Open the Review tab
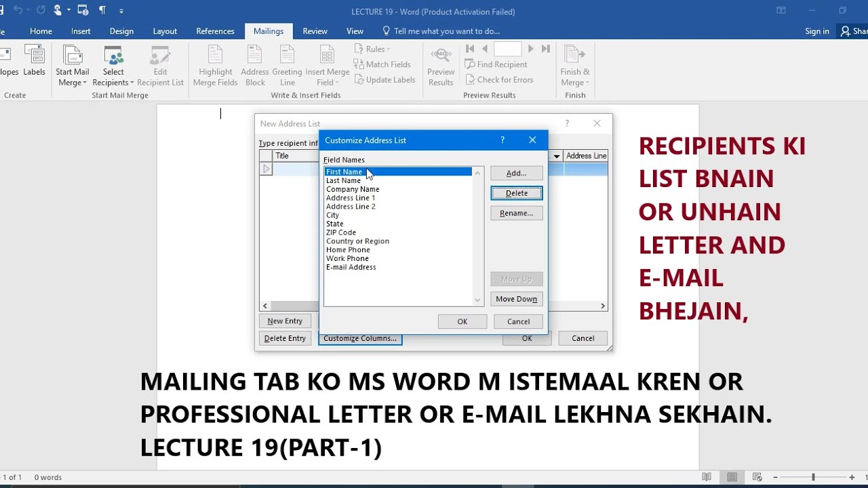Viewport: 868px width, 488px height. [x=315, y=31]
